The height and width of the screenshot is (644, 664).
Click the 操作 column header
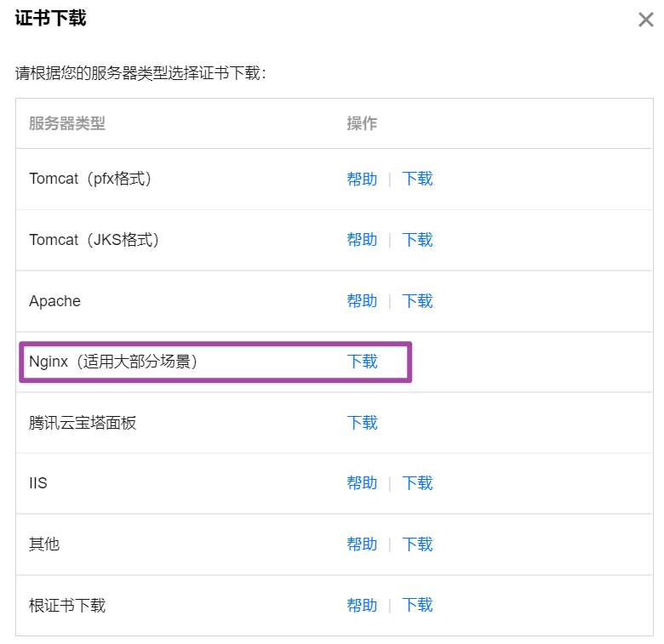click(362, 123)
